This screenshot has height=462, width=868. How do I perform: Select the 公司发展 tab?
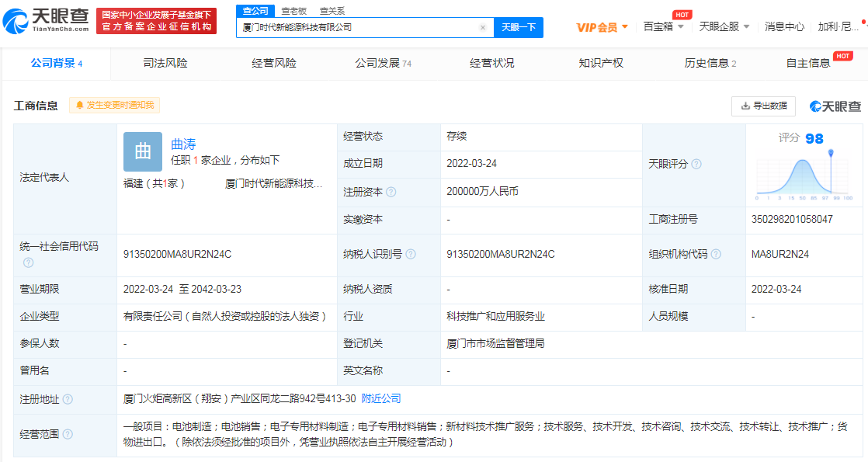pyautogui.click(x=383, y=63)
